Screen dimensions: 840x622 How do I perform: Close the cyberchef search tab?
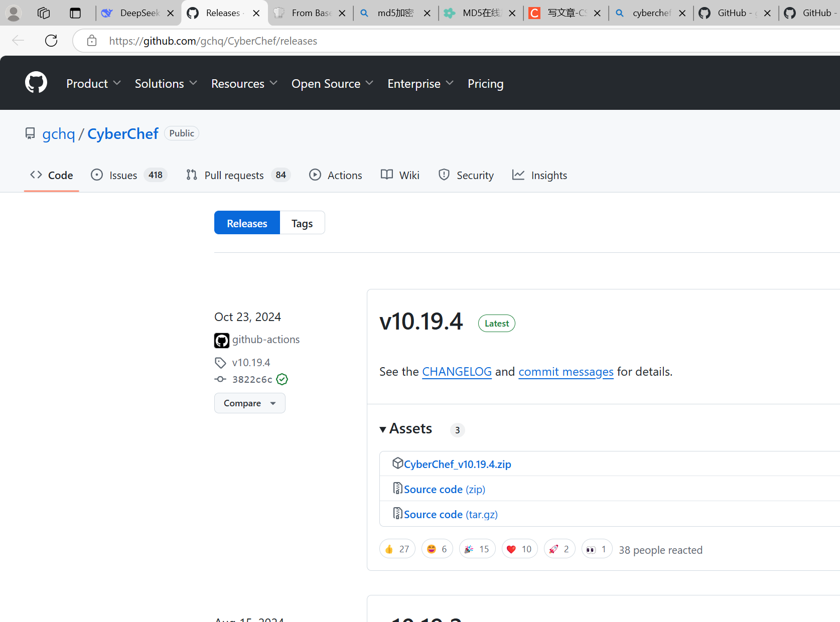[682, 13]
